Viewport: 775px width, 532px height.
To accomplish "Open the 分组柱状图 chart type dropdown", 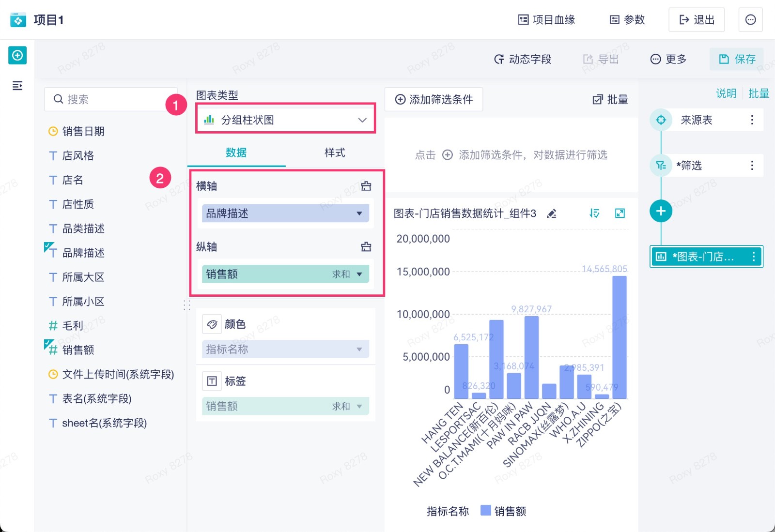I will click(286, 120).
